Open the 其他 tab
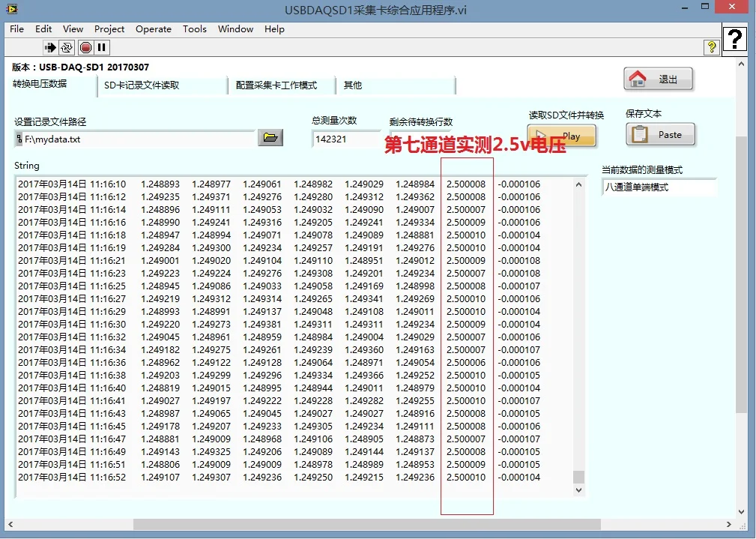The height and width of the screenshot is (539, 756). coord(353,85)
